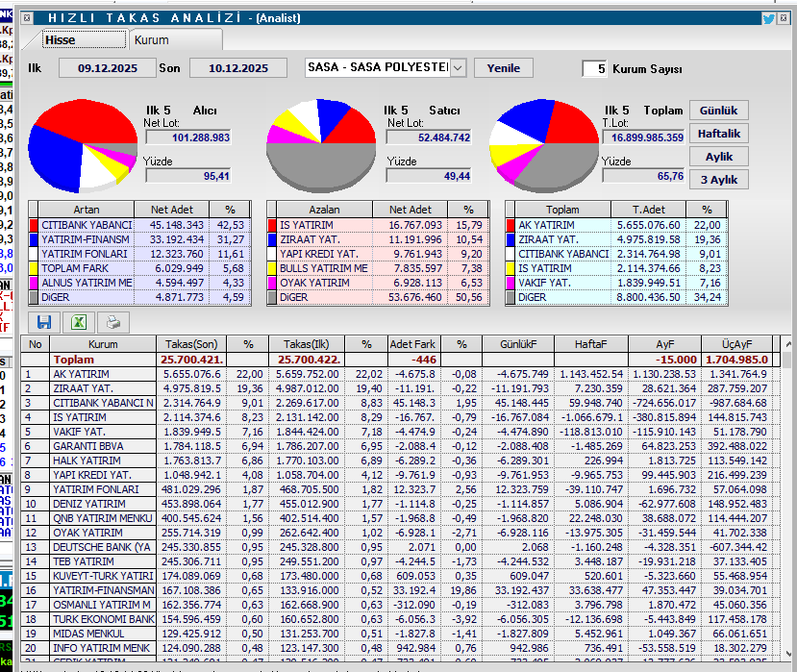Select the Hisse tab

pos(60,39)
